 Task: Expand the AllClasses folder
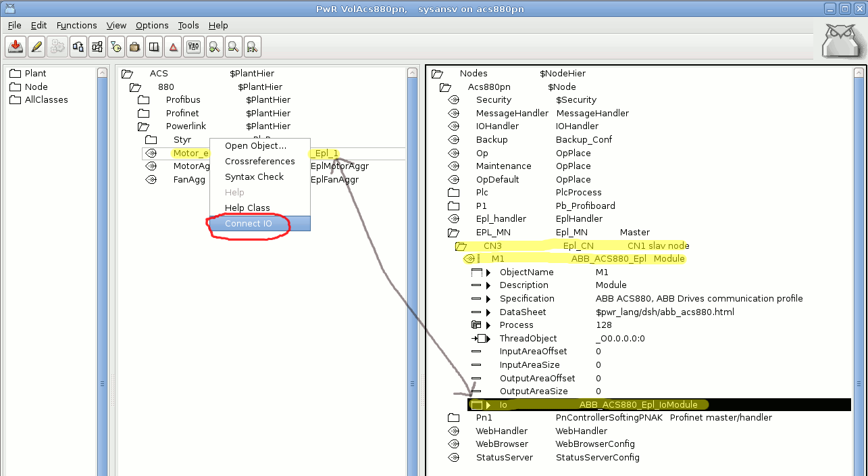coord(15,100)
